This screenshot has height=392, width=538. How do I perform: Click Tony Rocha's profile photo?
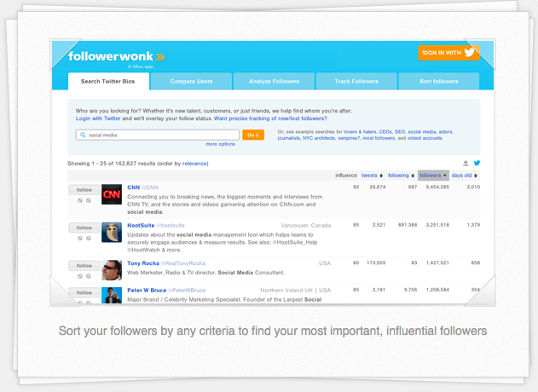click(112, 270)
